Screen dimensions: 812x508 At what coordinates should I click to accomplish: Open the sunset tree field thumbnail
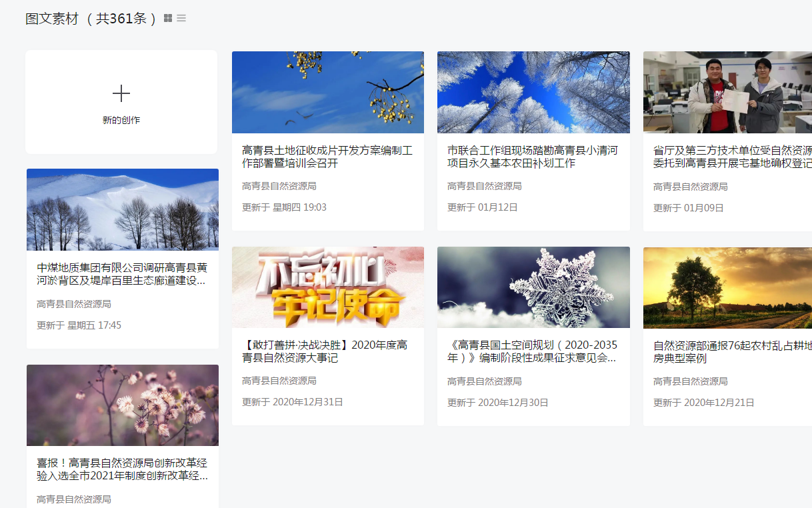[x=727, y=287]
